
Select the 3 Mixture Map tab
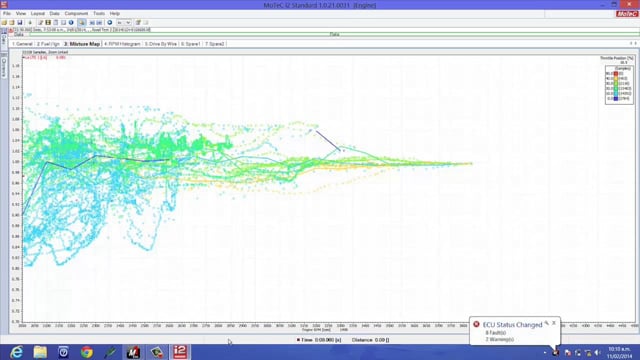tap(82, 44)
